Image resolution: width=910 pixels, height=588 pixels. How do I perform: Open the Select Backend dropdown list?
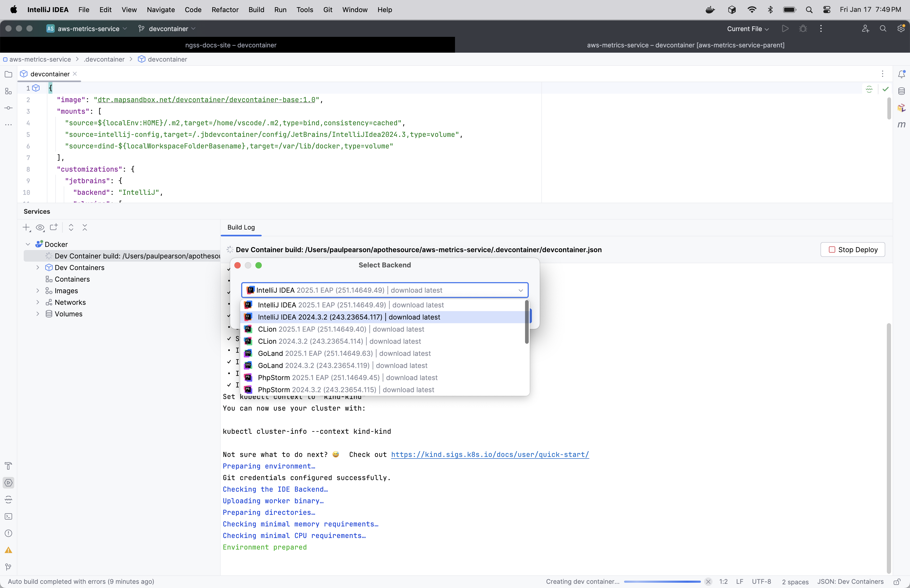click(521, 290)
